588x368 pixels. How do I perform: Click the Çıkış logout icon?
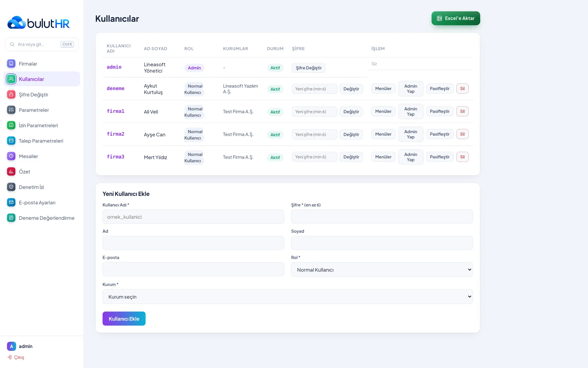tap(9, 357)
